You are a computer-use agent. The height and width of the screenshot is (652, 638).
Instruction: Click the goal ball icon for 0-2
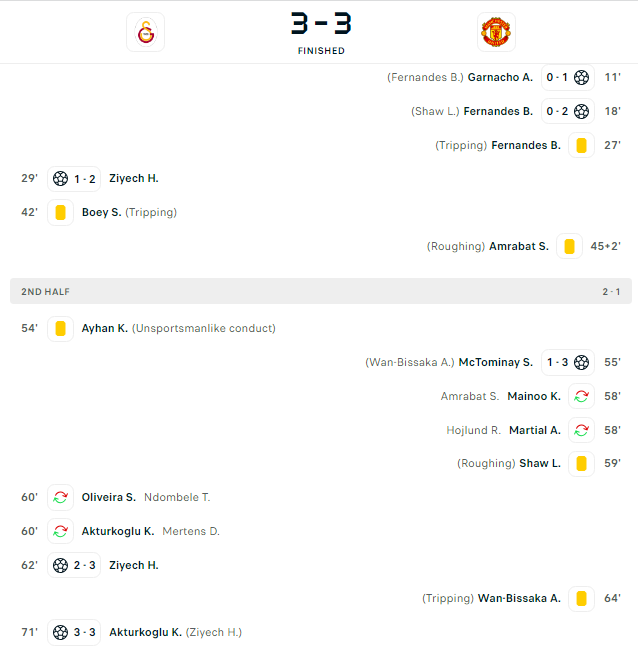(x=581, y=111)
